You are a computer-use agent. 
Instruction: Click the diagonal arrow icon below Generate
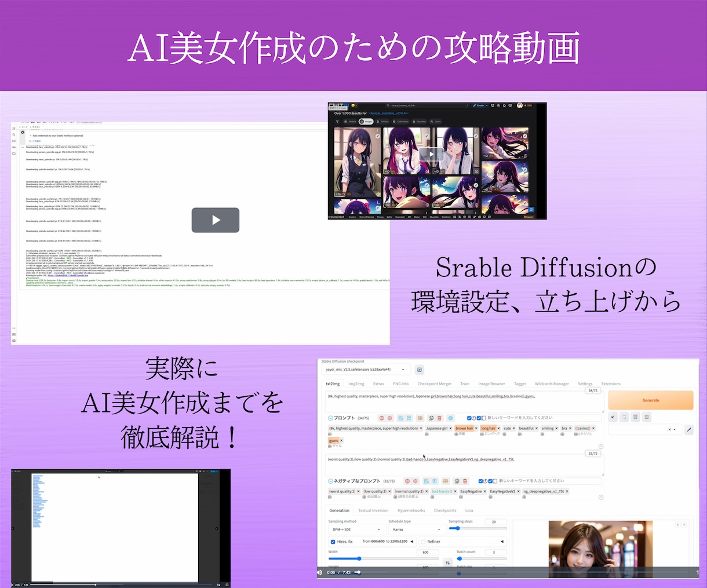pyautogui.click(x=613, y=417)
